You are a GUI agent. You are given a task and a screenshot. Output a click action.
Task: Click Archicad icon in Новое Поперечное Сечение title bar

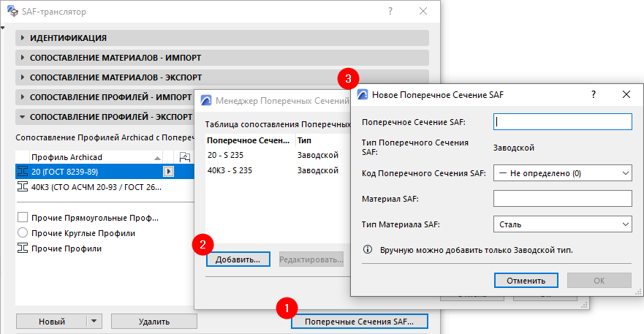click(363, 94)
